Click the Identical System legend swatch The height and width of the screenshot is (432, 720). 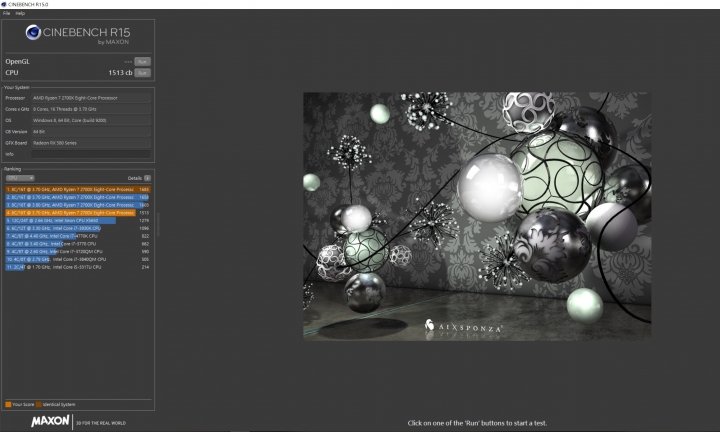pyautogui.click(x=39, y=404)
